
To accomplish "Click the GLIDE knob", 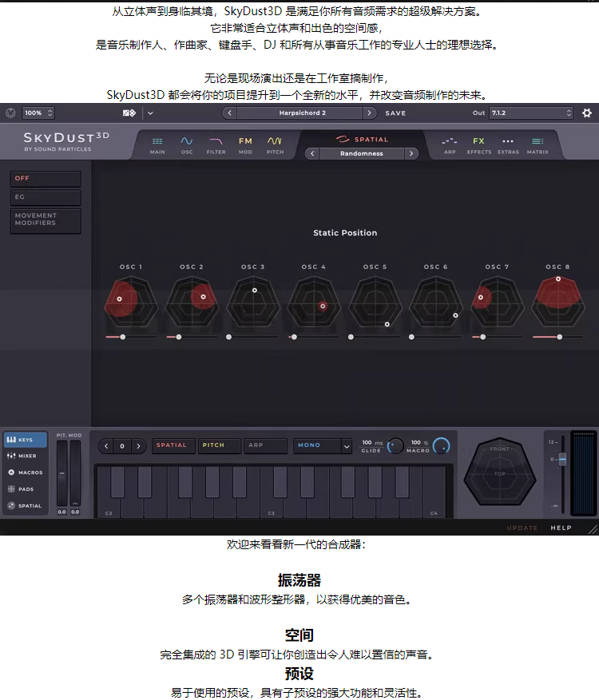I will point(395,446).
